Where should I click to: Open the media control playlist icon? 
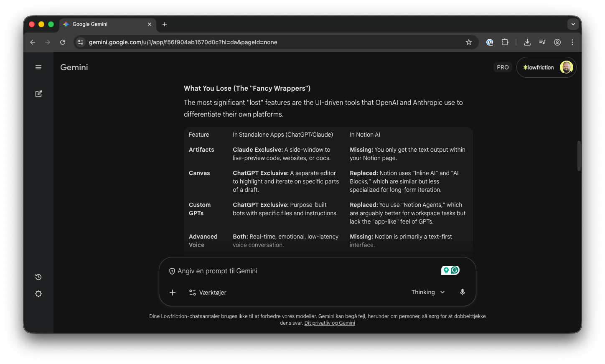(x=542, y=42)
